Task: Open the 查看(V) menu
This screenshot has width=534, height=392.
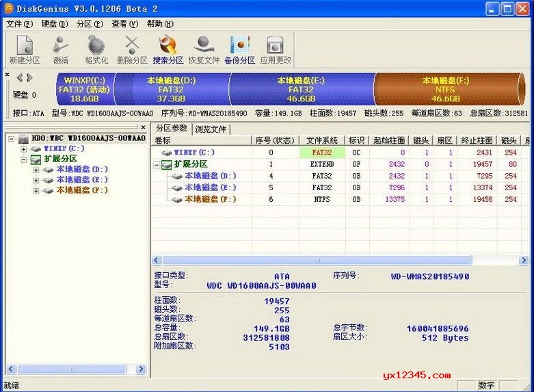Action: tap(124, 24)
